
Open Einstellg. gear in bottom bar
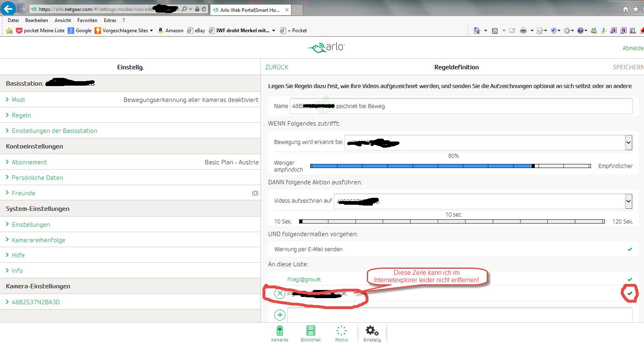(x=372, y=334)
